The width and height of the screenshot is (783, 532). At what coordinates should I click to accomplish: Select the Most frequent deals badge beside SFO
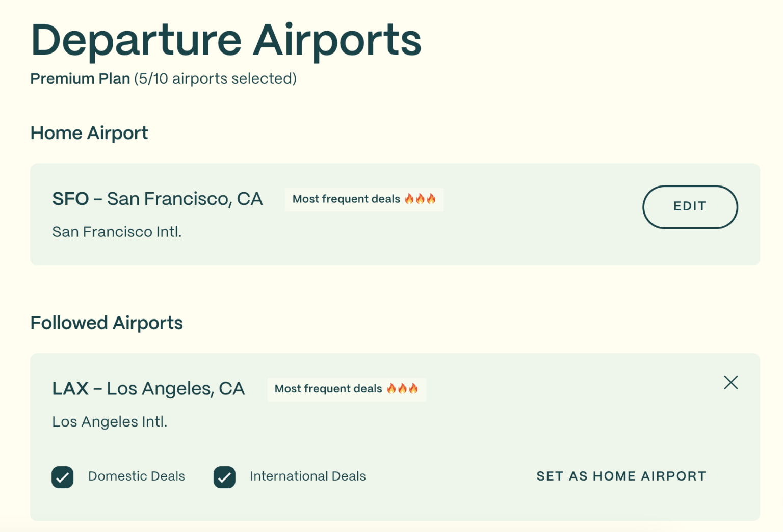point(364,199)
